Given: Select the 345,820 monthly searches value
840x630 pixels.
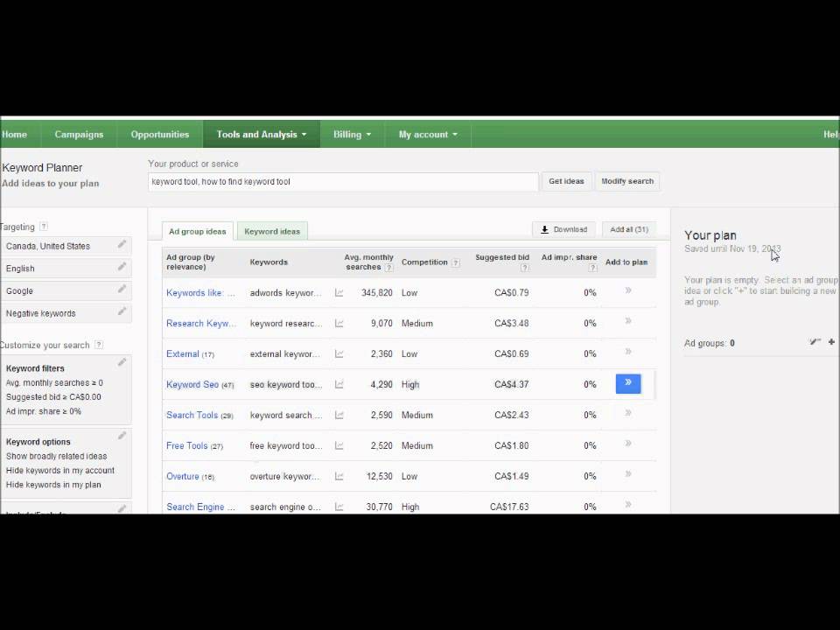Looking at the screenshot, I should click(376, 292).
